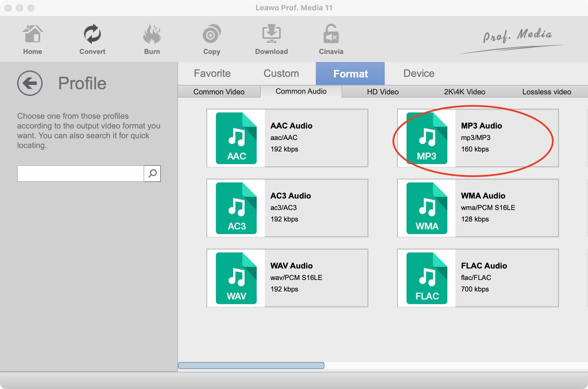Select the FLAC Audio profile
588x389 pixels.
click(478, 278)
